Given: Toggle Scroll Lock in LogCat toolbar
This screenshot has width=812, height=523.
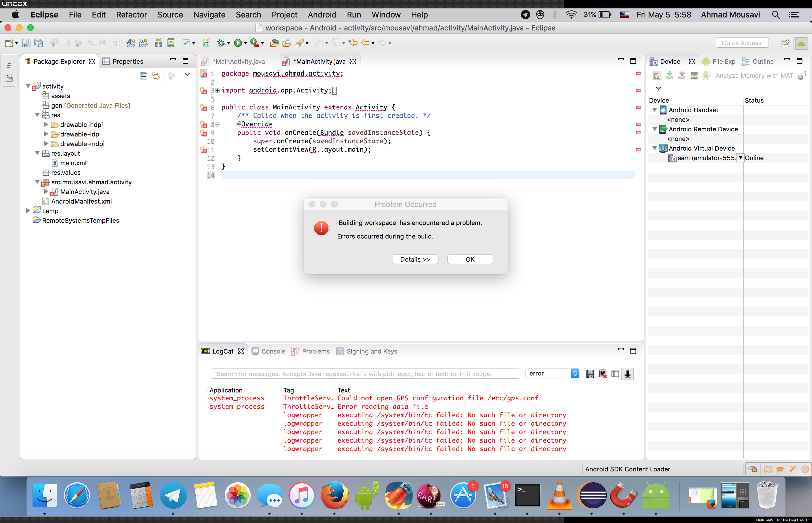Looking at the screenshot, I should click(x=628, y=374).
